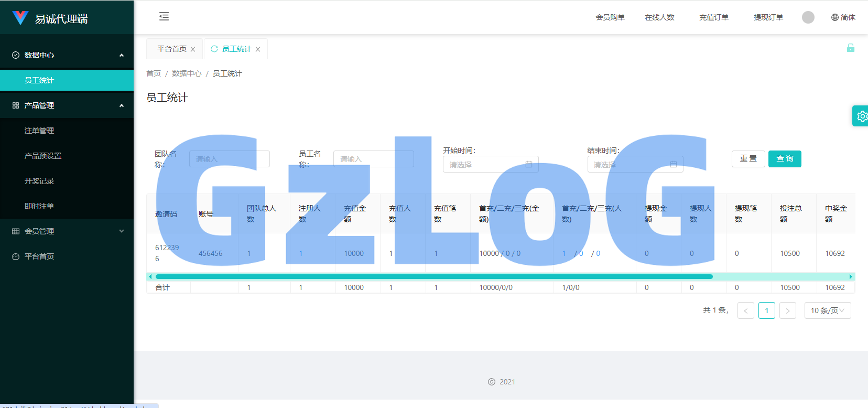
Task: Click the table horizontal scrollbar
Action: [434, 276]
